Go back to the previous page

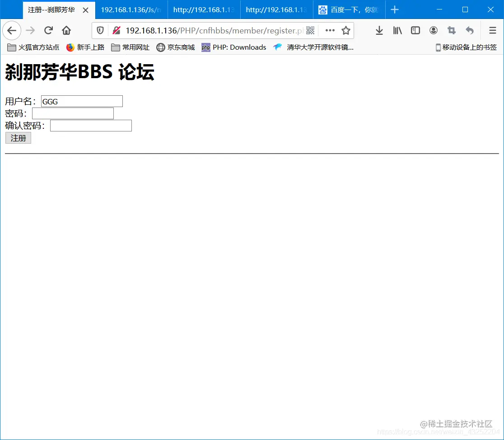point(12,31)
